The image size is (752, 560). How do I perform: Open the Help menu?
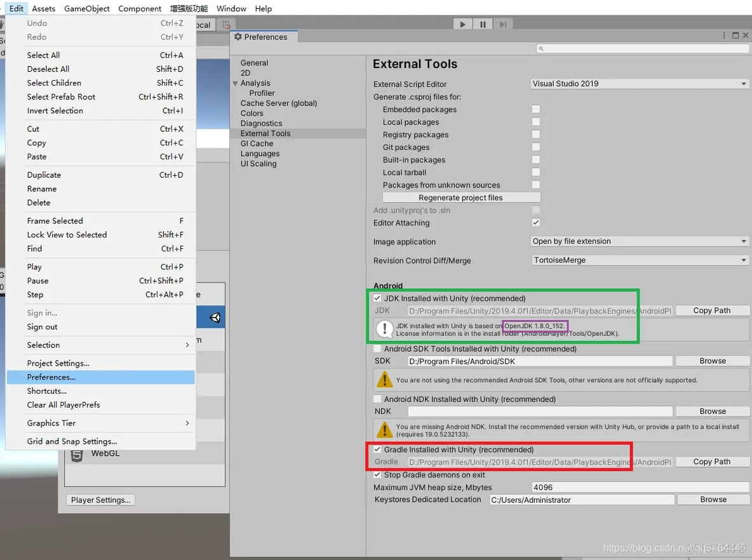pyautogui.click(x=264, y=9)
